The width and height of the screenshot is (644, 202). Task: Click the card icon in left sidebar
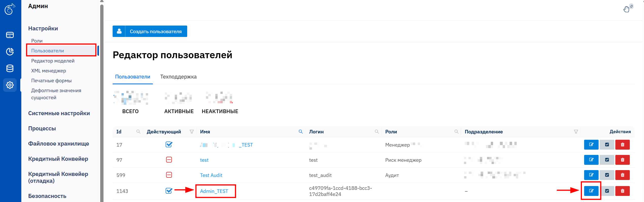coord(10,35)
